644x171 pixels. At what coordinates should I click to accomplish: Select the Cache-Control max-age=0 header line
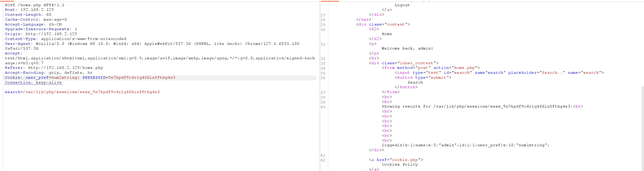(36, 20)
